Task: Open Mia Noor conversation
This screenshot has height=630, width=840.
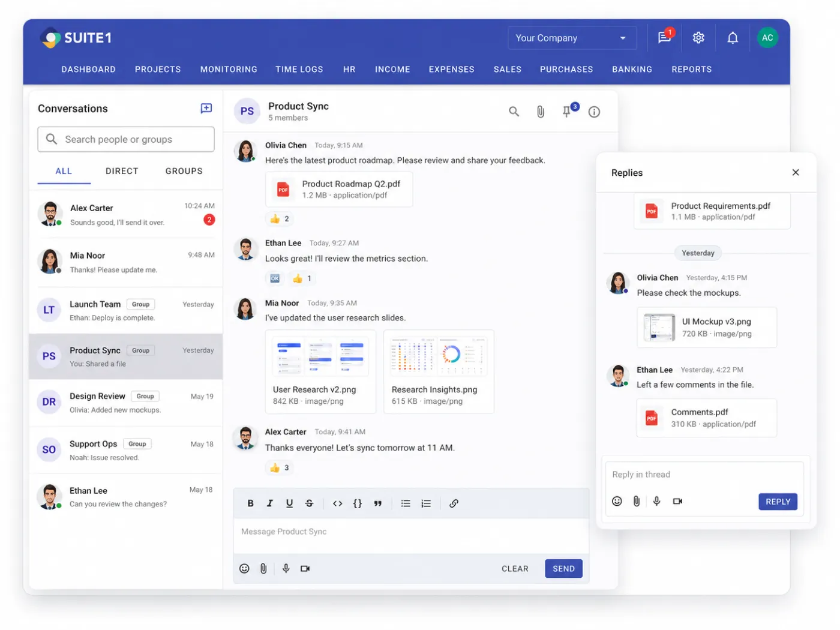Action: [x=126, y=262]
